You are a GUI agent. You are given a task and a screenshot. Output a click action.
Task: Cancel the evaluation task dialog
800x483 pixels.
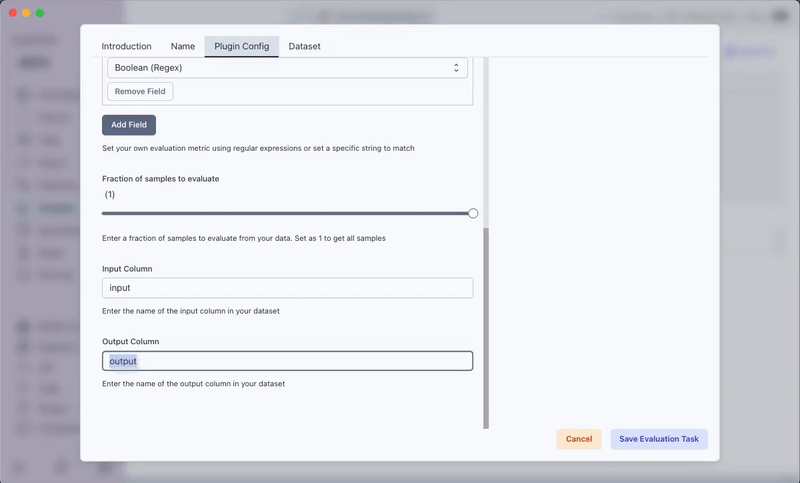pyautogui.click(x=579, y=439)
